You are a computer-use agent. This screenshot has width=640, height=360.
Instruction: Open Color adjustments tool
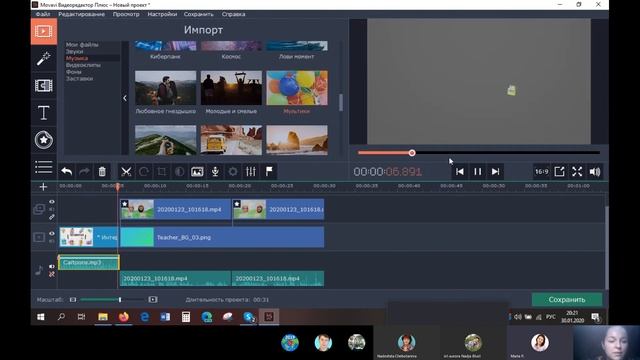(179, 171)
